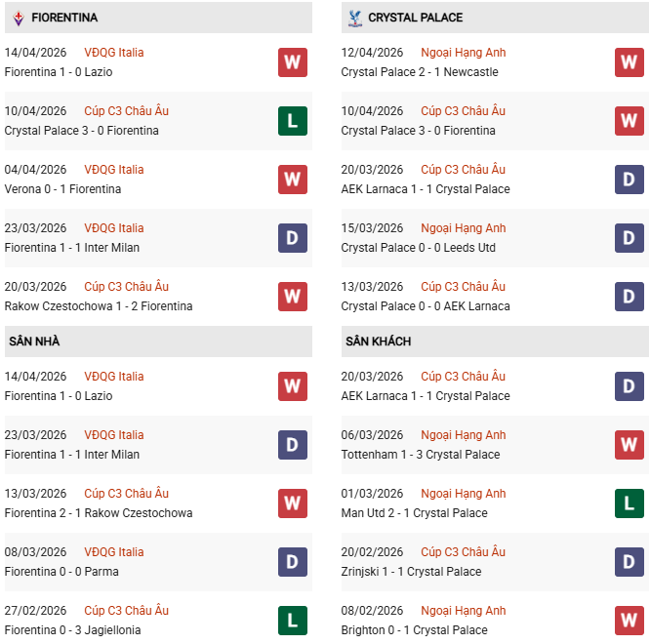The height and width of the screenshot is (644, 650).
Task: Open the SÂN NHÀ home section header
Action: click(x=35, y=342)
